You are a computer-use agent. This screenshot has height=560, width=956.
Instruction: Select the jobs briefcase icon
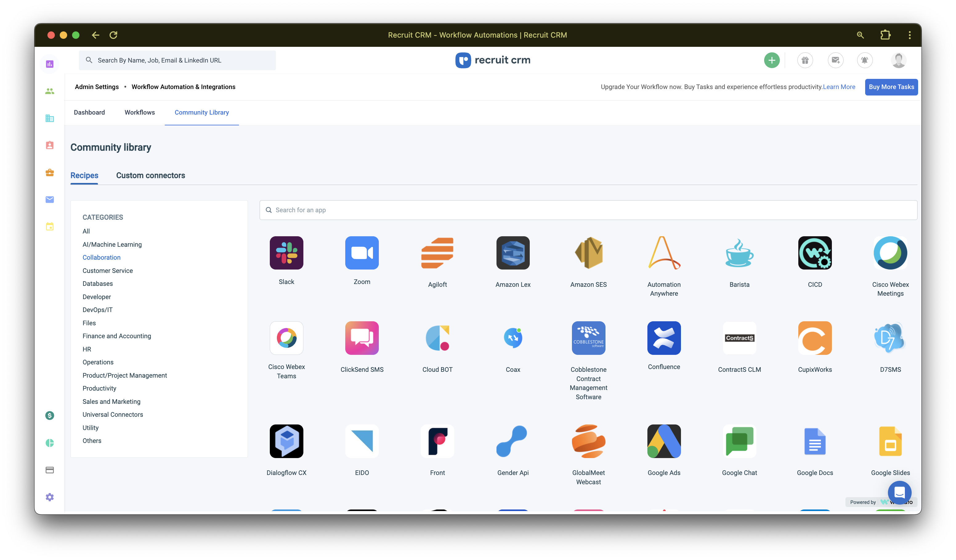49,173
